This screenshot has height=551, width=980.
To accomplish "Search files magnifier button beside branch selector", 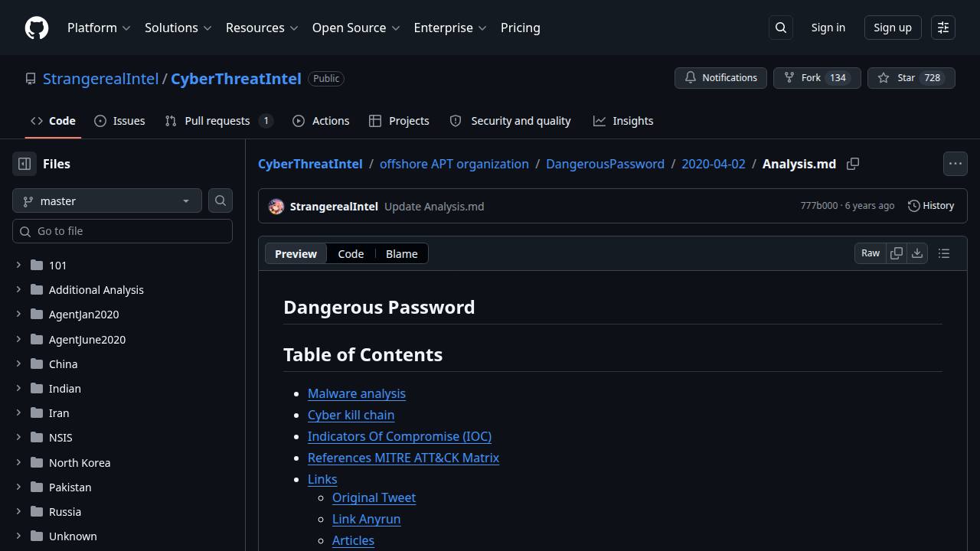I will [x=220, y=201].
